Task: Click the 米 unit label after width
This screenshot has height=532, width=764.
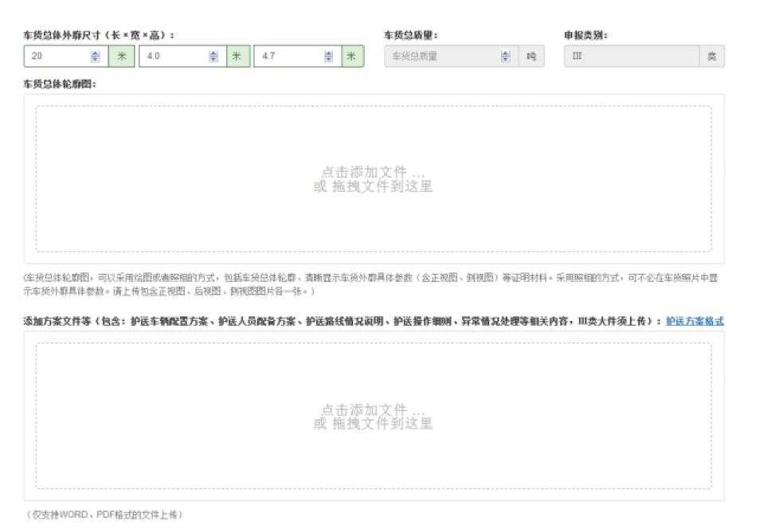Action: pyautogui.click(x=238, y=56)
